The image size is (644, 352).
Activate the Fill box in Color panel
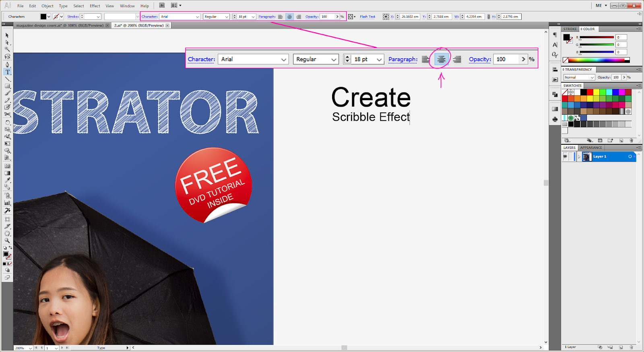(x=567, y=37)
